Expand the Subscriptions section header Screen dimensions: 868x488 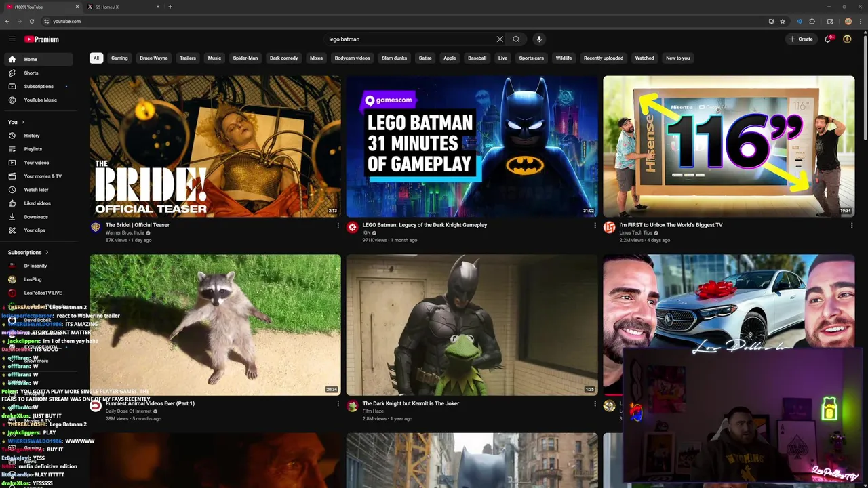[28, 252]
